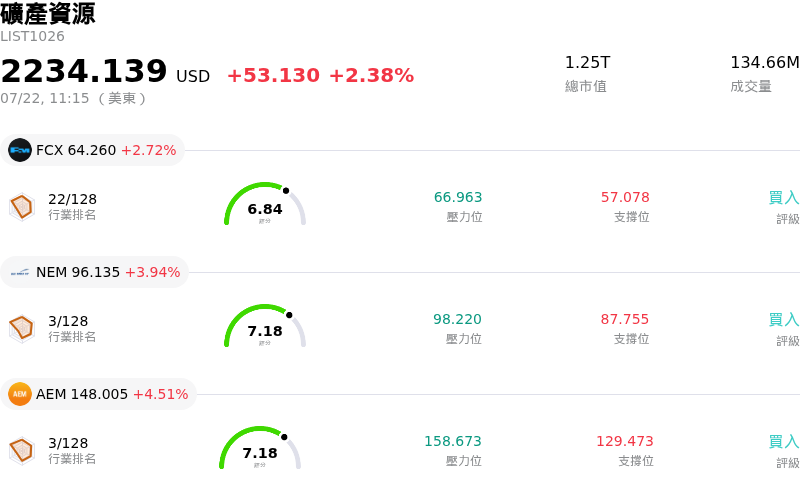Open AEM radar chart icon

click(22, 451)
